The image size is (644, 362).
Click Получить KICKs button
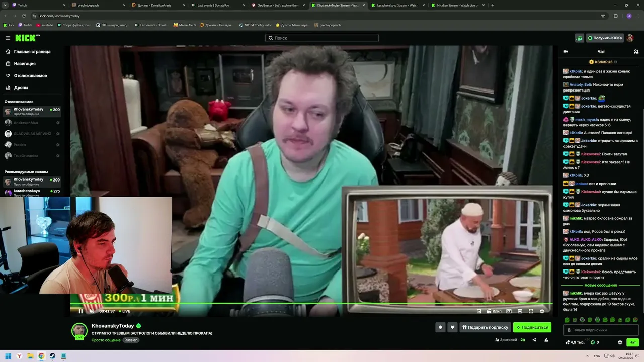point(605,38)
